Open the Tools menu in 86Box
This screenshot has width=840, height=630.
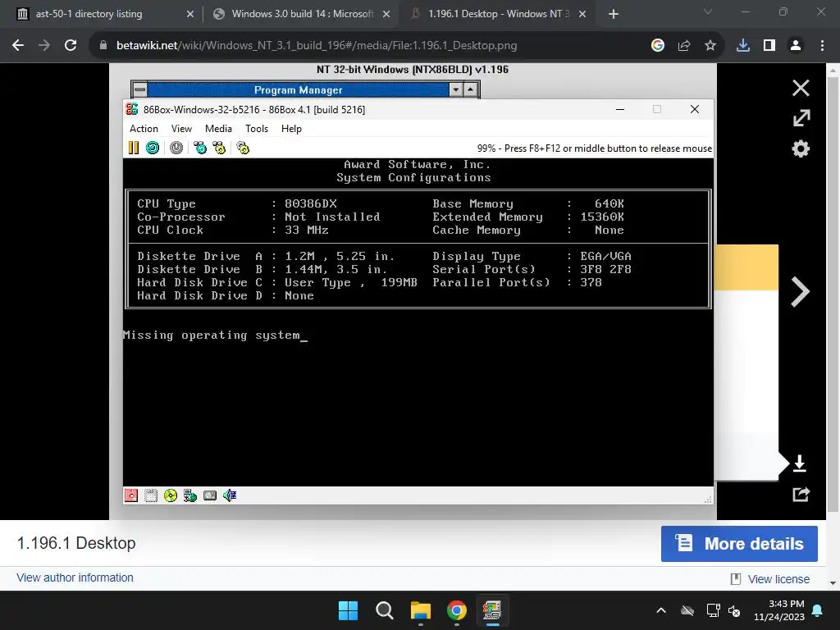pyautogui.click(x=257, y=129)
